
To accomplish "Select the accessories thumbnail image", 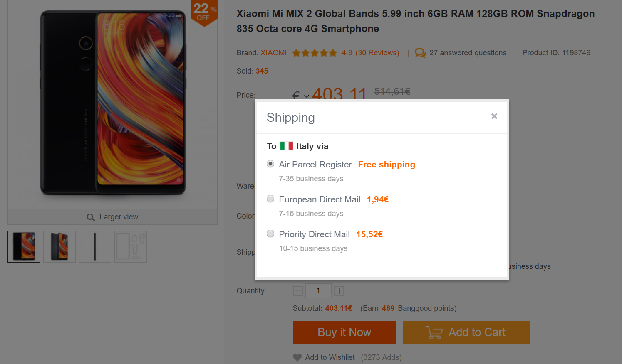I will [131, 247].
